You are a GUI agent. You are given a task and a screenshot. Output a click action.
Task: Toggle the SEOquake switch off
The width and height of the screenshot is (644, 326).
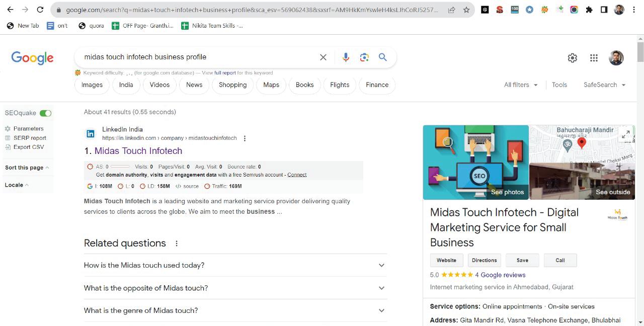point(45,113)
